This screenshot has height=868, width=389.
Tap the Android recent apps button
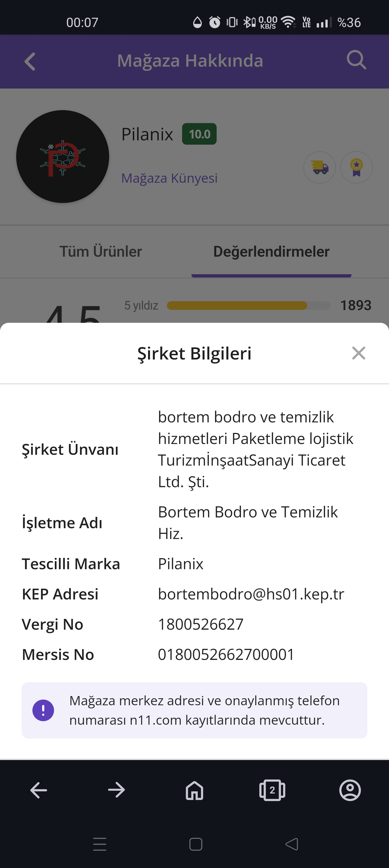(99, 844)
